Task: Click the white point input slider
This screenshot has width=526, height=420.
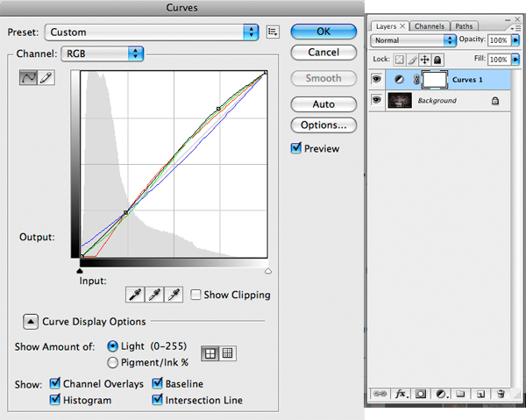Action: (267, 271)
